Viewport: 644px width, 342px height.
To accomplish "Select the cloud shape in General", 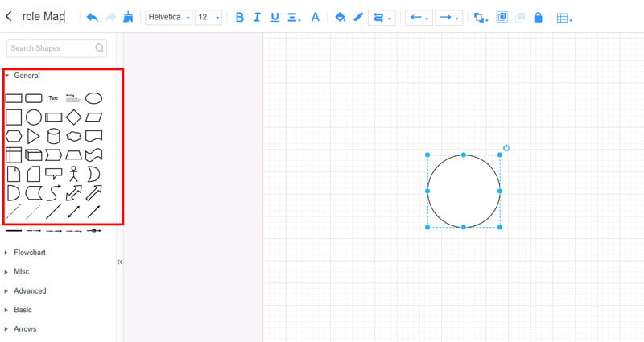I will 74,136.
